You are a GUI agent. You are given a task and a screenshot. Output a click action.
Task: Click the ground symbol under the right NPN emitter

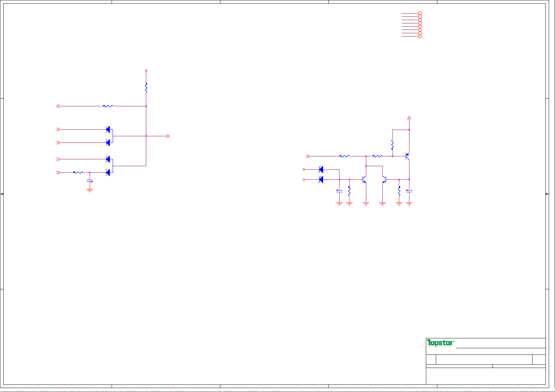click(382, 204)
